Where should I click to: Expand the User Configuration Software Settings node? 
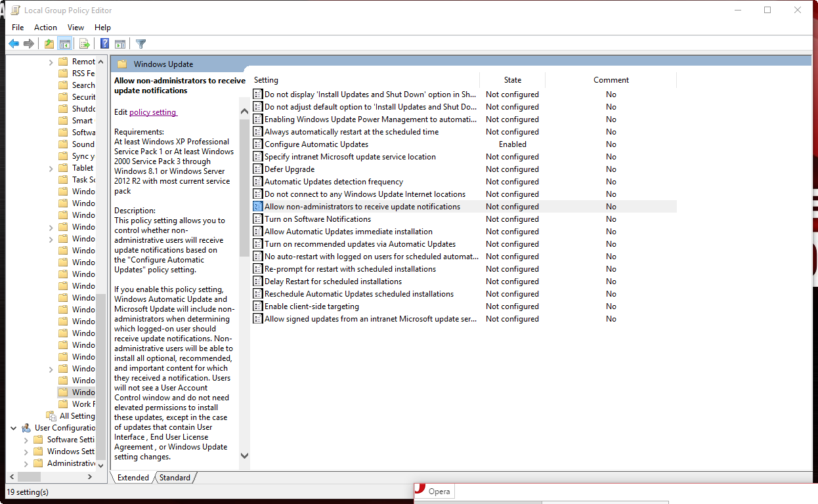26,440
